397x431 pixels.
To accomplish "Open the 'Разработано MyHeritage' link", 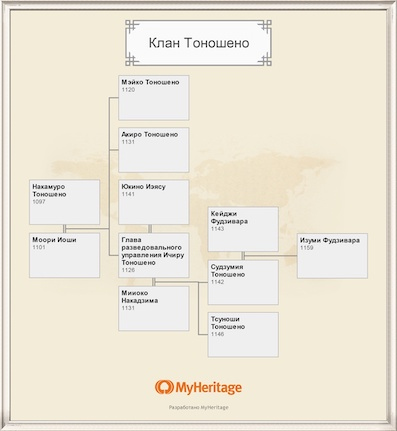I will [x=199, y=407].
